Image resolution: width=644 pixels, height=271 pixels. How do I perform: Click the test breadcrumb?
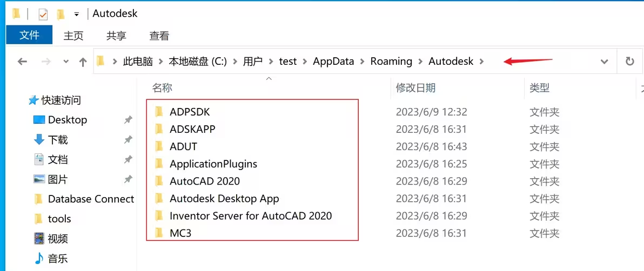click(287, 62)
